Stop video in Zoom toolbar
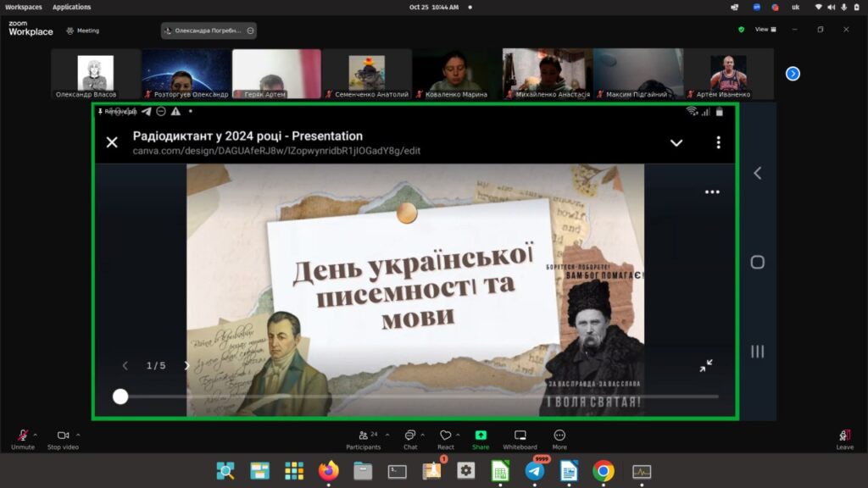This screenshot has width=868, height=488. click(x=63, y=440)
